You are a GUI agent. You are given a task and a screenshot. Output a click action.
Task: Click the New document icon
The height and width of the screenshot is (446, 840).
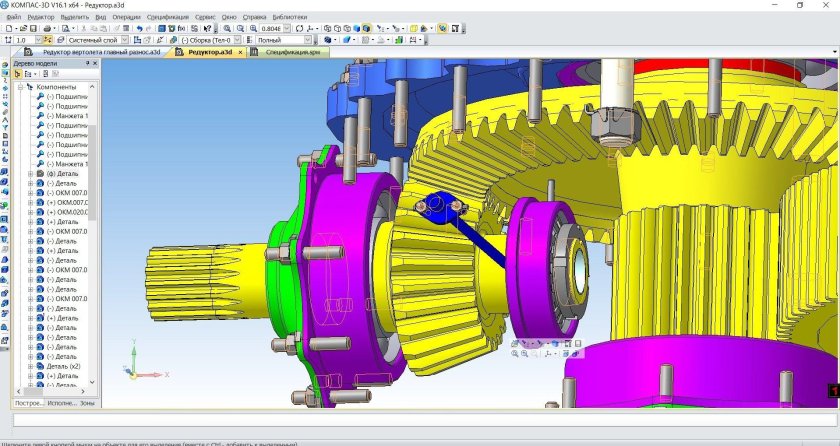click(8, 29)
